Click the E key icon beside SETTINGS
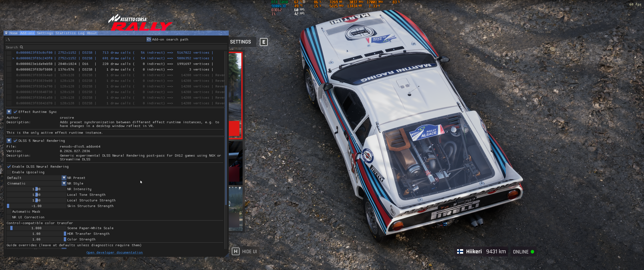The image size is (644, 270). 264,42
